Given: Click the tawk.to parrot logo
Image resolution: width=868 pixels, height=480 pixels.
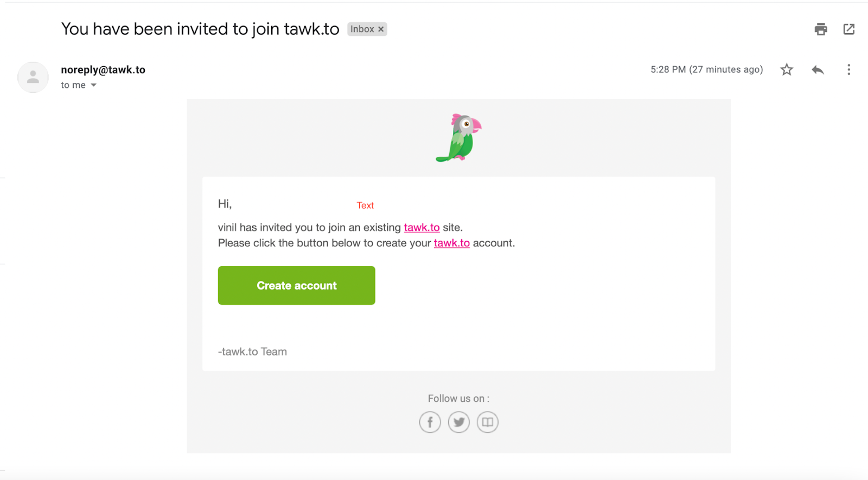Looking at the screenshot, I should pos(459,138).
